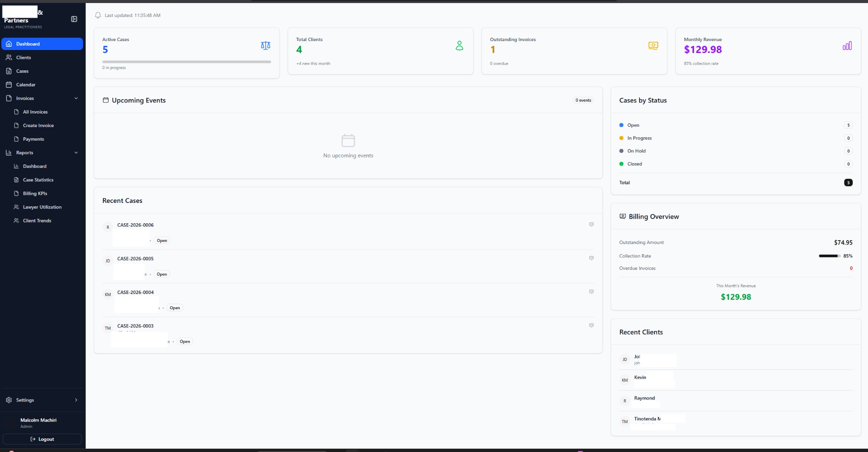
Task: Open the Billing KPIs report page
Action: (35, 193)
